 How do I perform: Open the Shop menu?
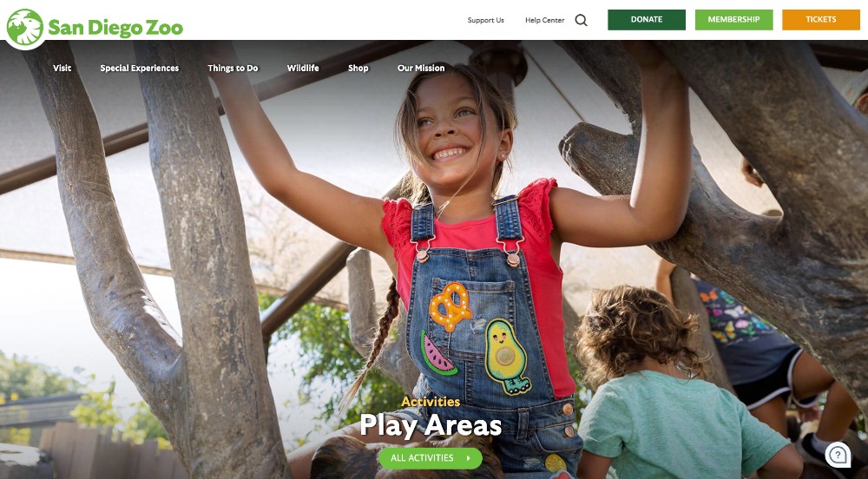point(358,68)
